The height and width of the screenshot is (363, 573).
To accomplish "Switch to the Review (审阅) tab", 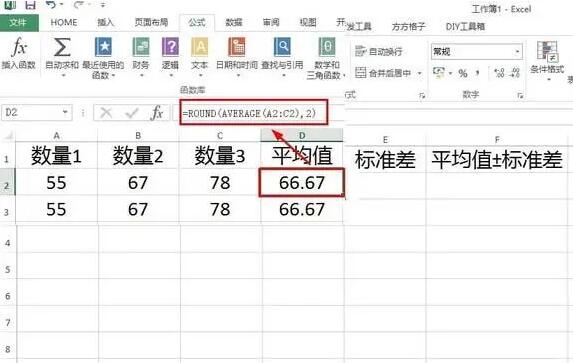I will click(x=271, y=23).
